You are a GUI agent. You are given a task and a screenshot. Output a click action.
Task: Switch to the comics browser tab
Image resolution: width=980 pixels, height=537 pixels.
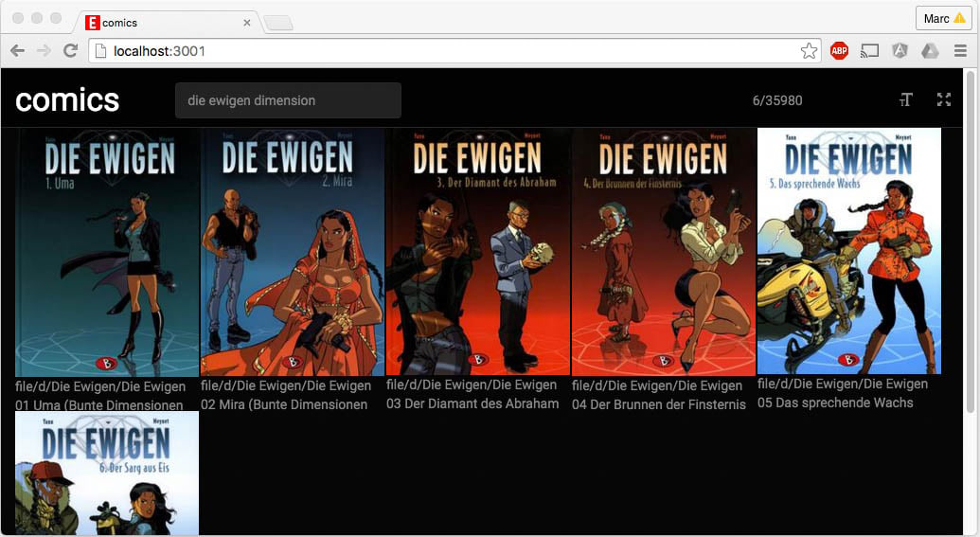click(161, 23)
